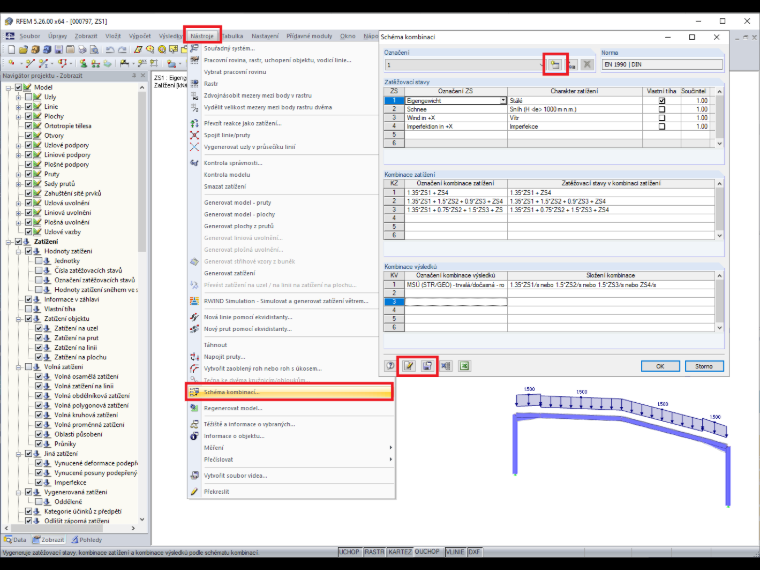The width and height of the screenshot is (760, 570).
Task: Toggle the Vlastní tíha checkbox in navigator
Action: (29, 309)
